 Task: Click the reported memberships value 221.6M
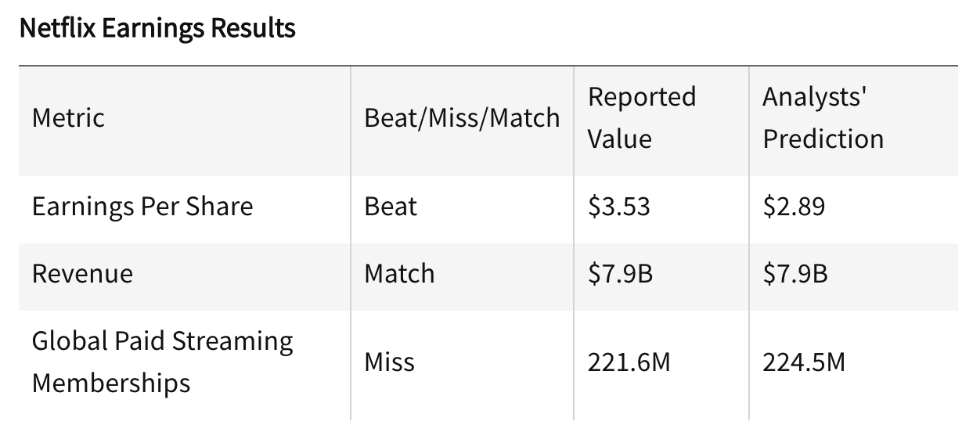point(629,362)
